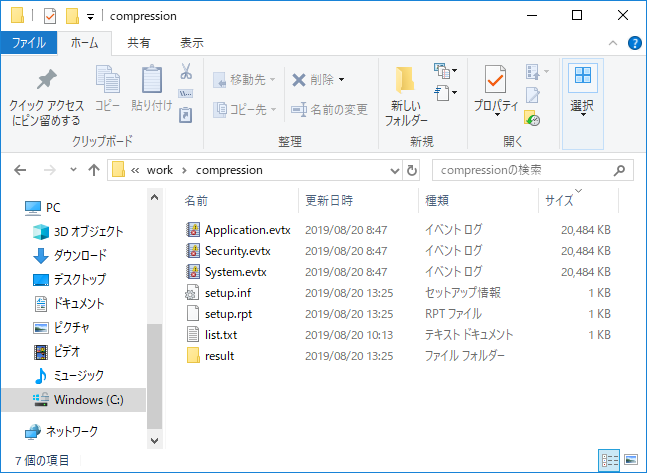Click the Properties checkmark icon

click(495, 79)
